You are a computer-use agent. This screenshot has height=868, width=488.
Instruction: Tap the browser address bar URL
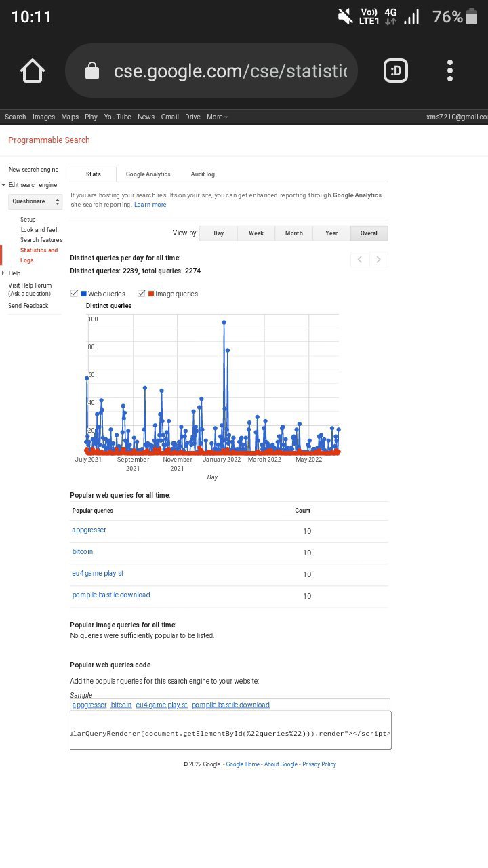click(x=230, y=71)
